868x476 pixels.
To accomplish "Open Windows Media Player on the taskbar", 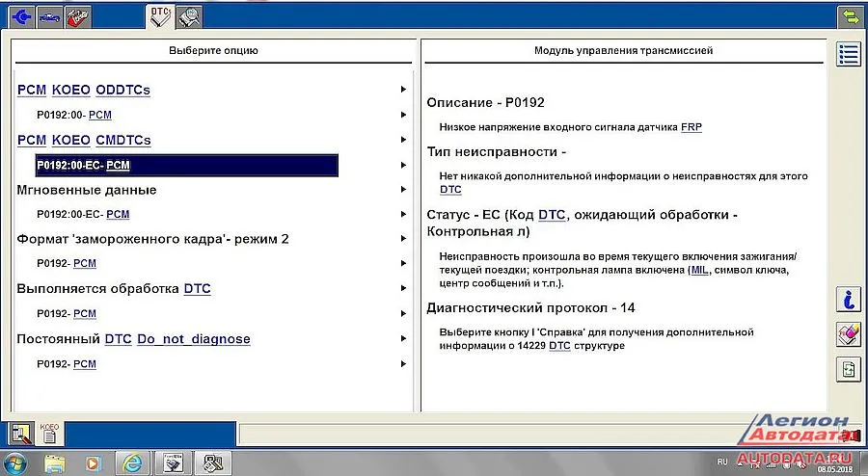I will tap(93, 463).
